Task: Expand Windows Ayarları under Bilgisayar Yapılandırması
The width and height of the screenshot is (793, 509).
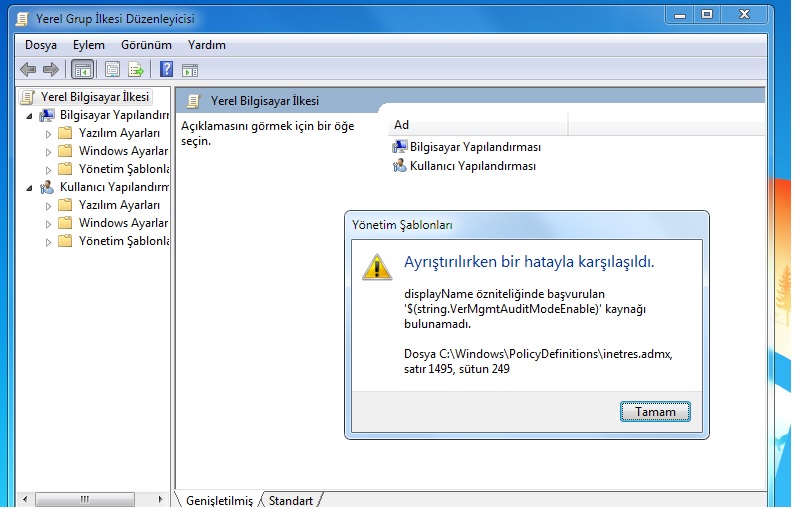Action: click(48, 152)
